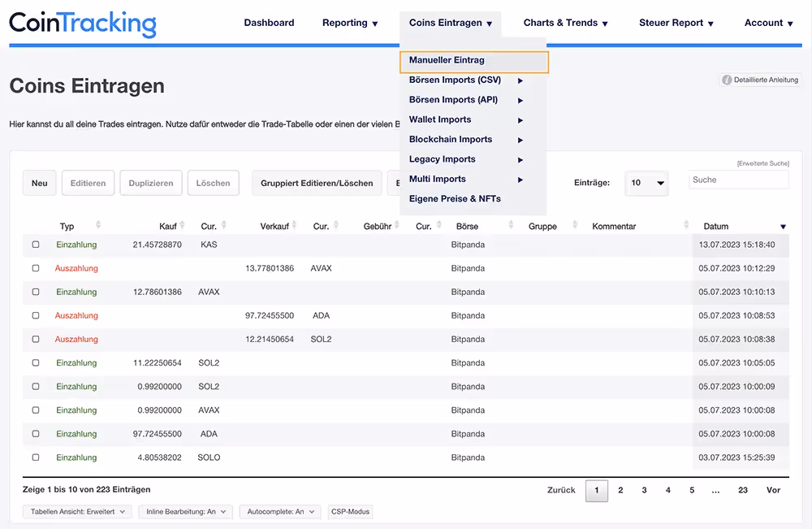Select Eigene Preise & NFTs entry

455,199
